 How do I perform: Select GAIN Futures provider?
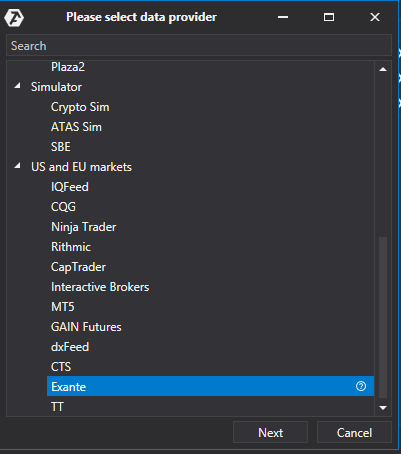[86, 327]
